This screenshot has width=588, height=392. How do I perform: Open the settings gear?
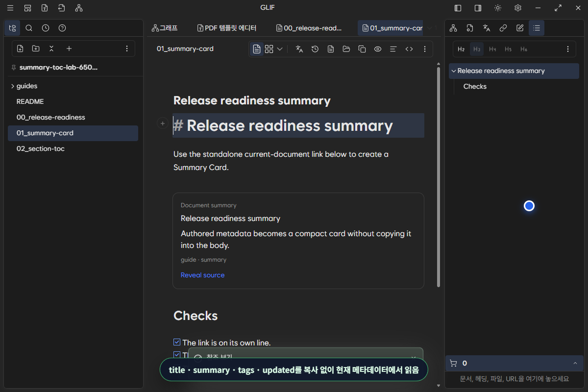(x=518, y=8)
